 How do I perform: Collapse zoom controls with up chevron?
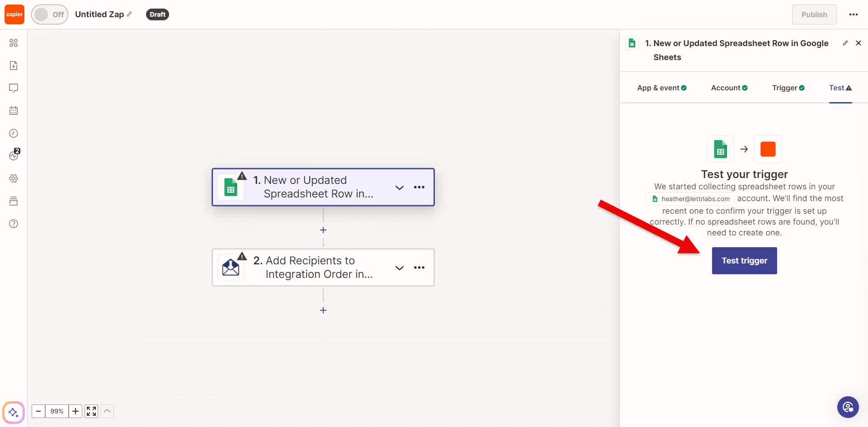point(107,411)
